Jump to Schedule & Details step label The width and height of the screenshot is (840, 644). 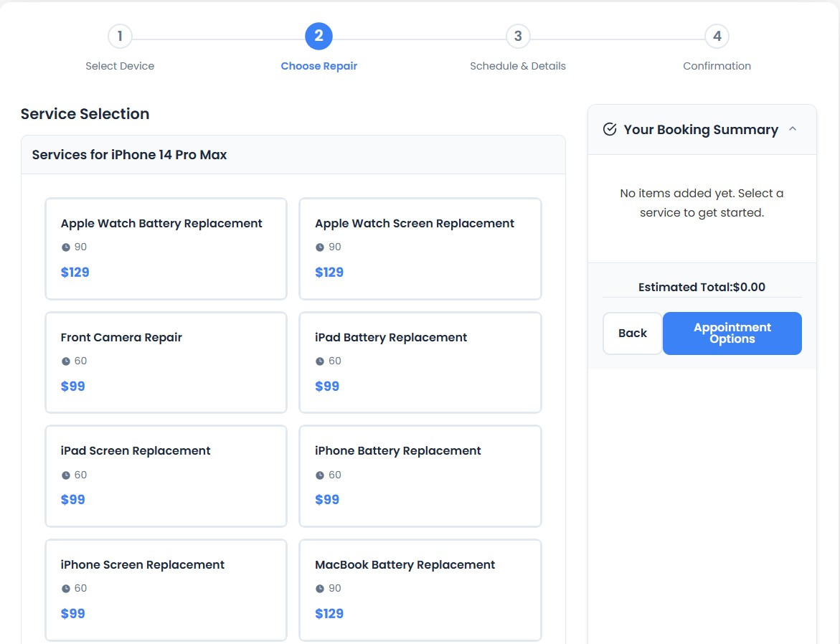517,66
